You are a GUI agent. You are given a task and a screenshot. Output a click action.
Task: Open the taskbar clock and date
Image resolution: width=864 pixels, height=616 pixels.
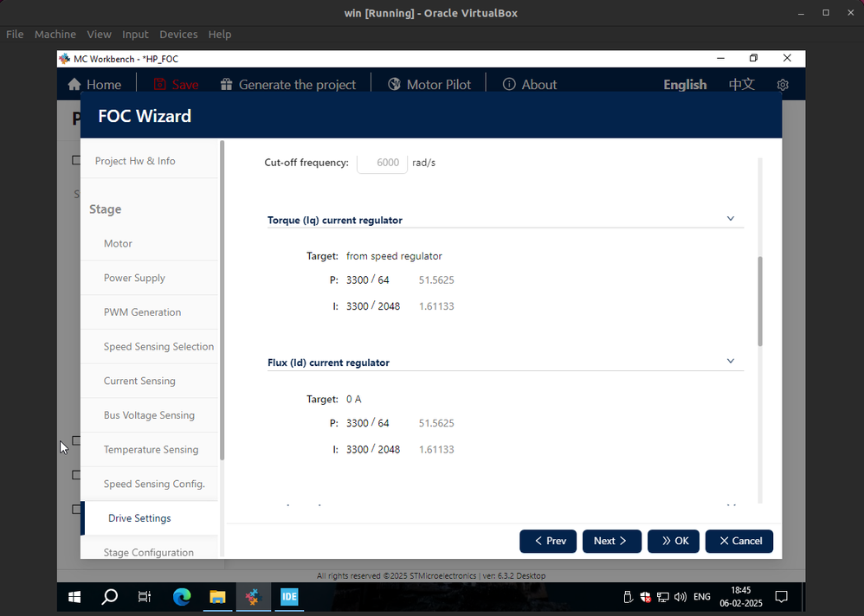tap(741, 597)
